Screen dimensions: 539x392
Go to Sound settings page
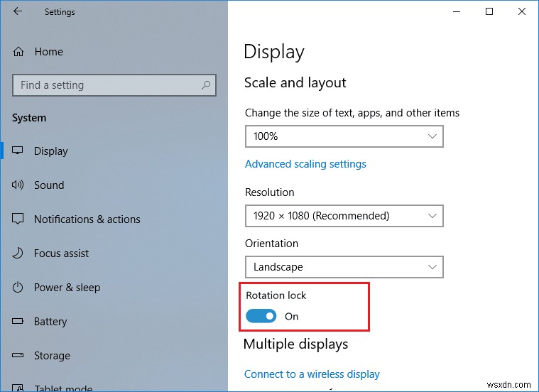pos(49,185)
